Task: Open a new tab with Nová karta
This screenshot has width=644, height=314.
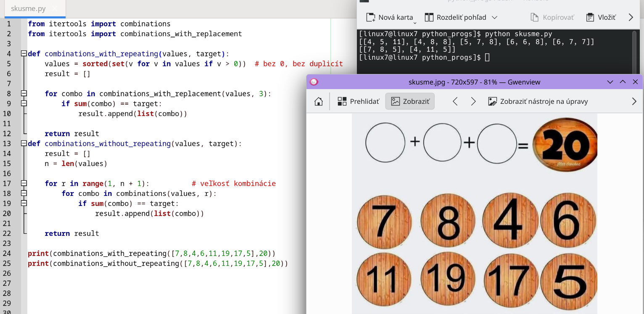Action: pyautogui.click(x=390, y=17)
